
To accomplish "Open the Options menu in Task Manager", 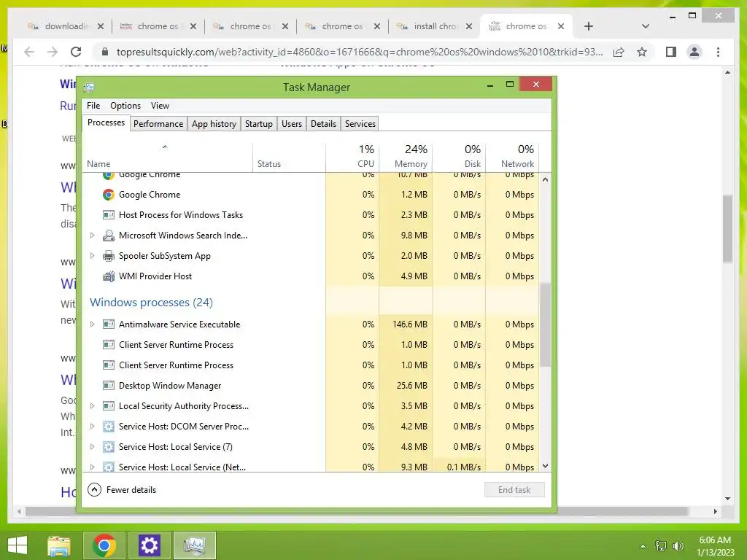I will pos(125,106).
